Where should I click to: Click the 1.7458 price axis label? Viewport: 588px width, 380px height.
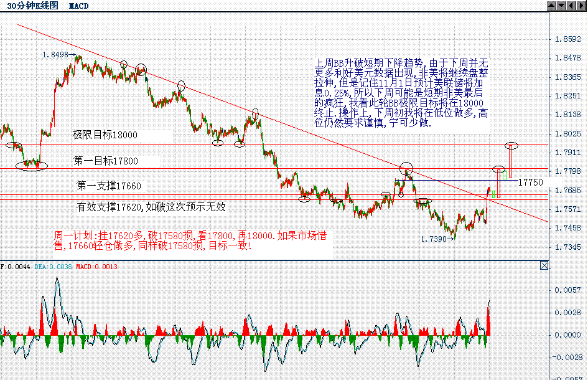[567, 228]
